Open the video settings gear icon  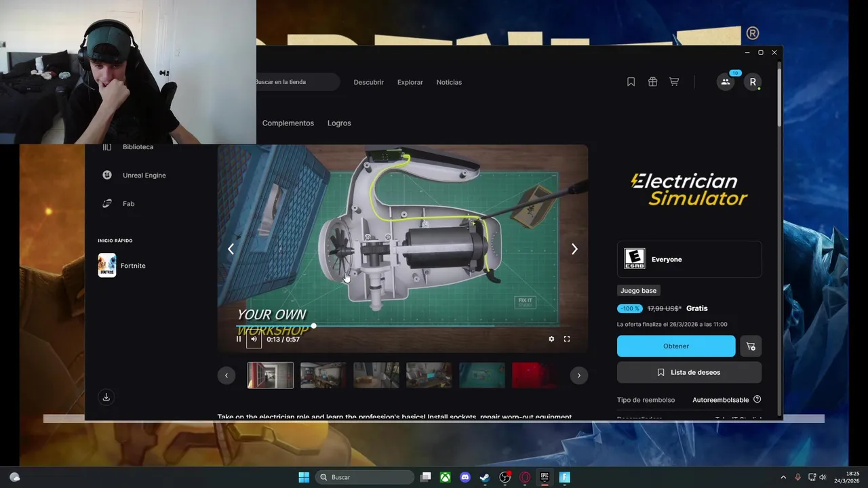coord(551,339)
